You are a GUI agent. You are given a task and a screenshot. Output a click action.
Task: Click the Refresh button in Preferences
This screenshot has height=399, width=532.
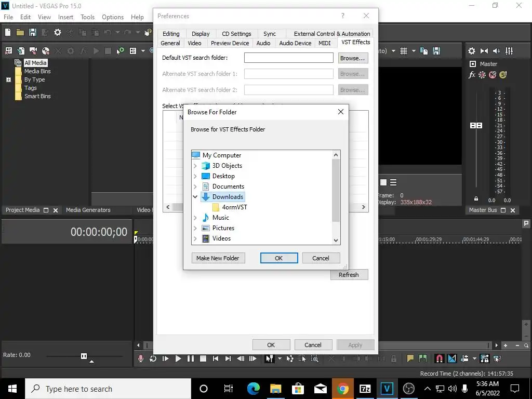(x=349, y=274)
